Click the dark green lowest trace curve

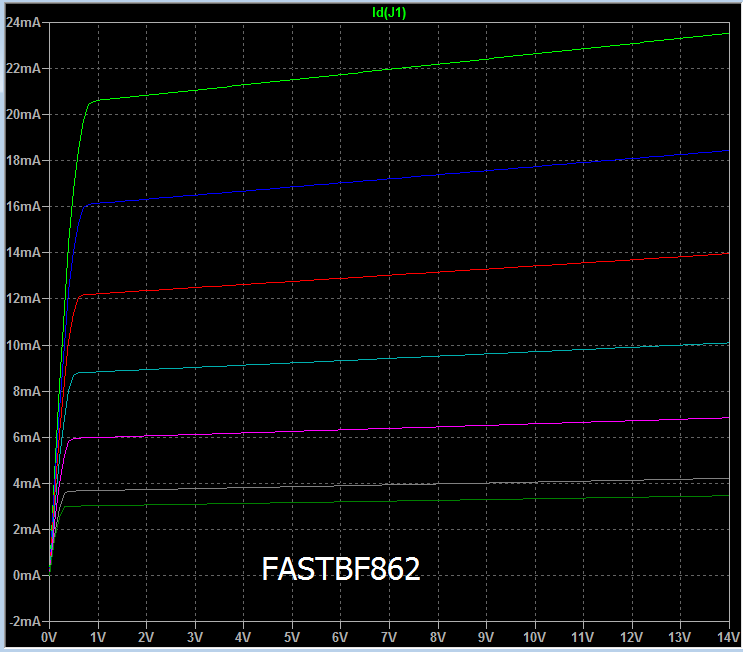point(389,501)
